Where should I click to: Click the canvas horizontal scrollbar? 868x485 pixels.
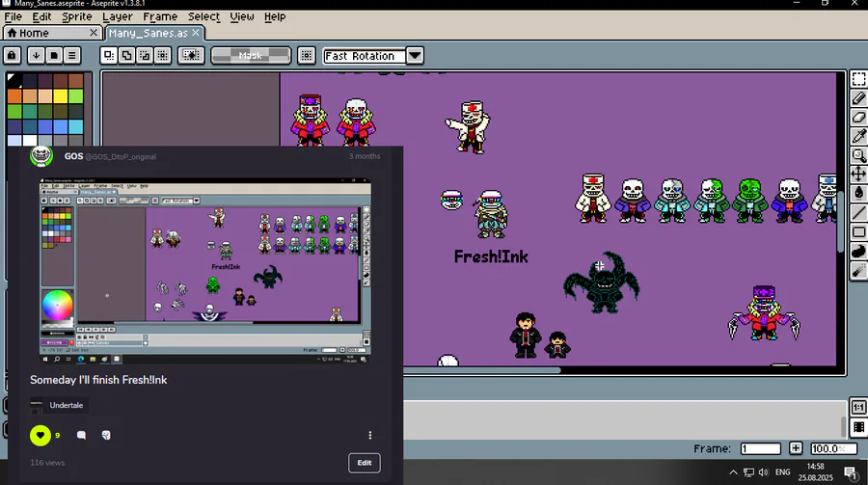coord(481,370)
